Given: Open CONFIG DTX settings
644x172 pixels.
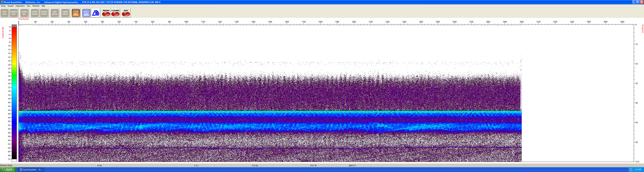Looking at the screenshot, I should tap(14, 13).
